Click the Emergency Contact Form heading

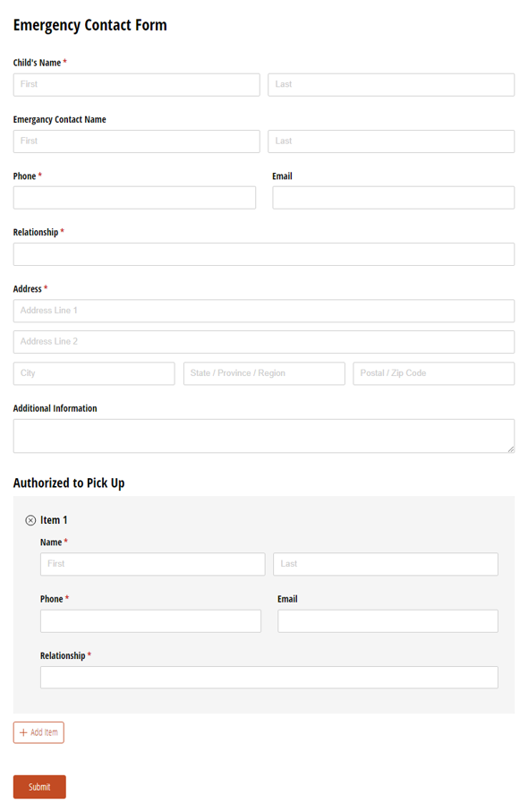coord(90,25)
